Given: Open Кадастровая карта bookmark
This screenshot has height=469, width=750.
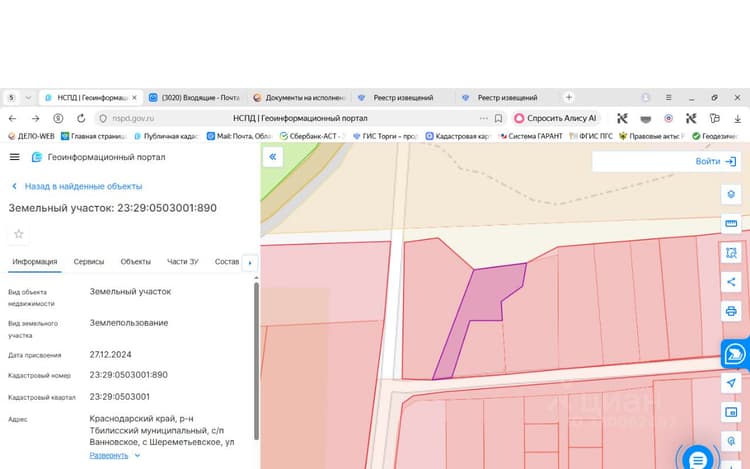Looking at the screenshot, I should tap(458, 136).
